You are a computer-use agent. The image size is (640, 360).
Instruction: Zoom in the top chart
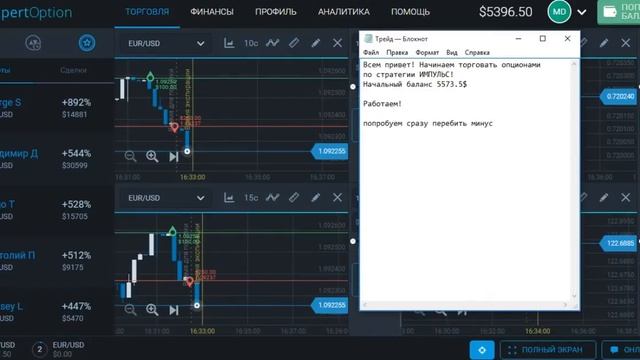(152, 156)
